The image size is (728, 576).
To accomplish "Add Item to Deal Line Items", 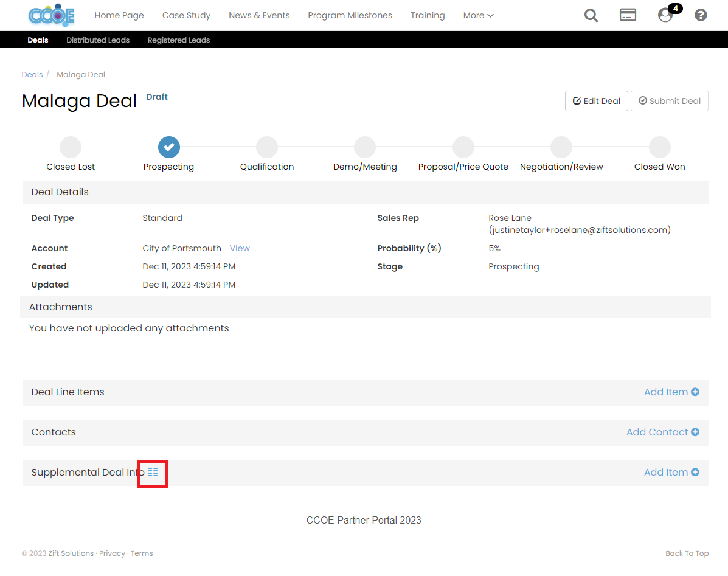I will click(671, 392).
